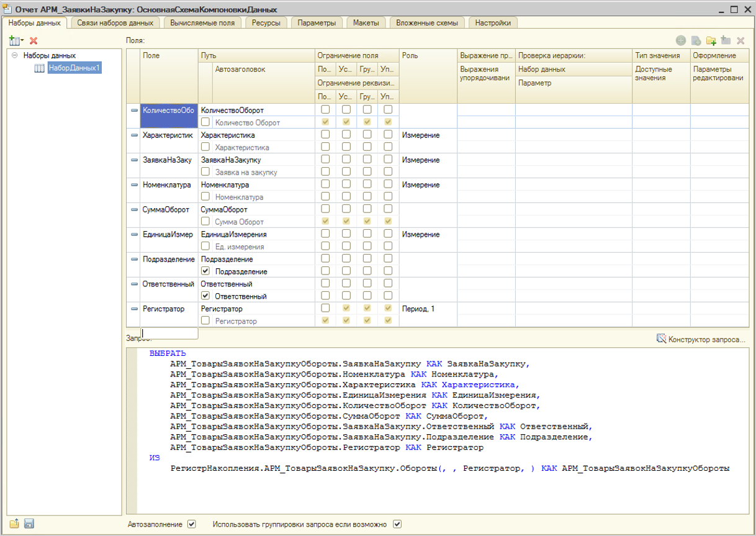Click the open from file folder icon
Image resolution: width=756 pixels, height=536 pixels.
tap(14, 524)
